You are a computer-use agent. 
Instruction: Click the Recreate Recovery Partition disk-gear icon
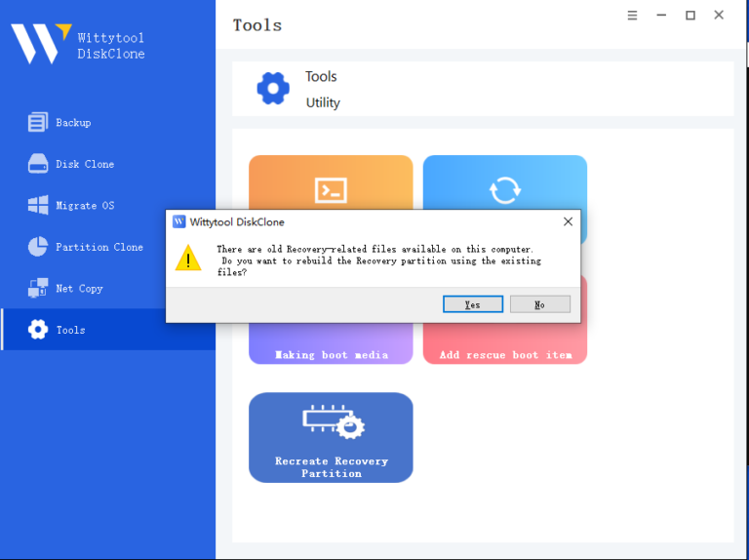point(331,421)
